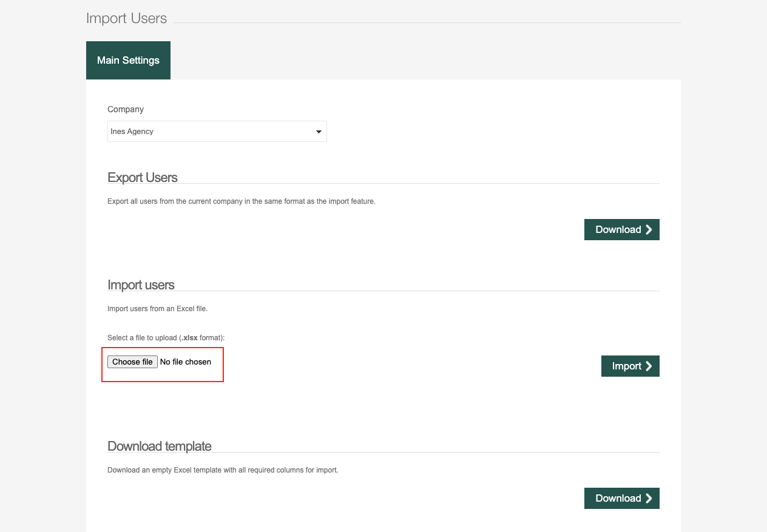This screenshot has width=767, height=532.
Task: Click "Import users from an Excel file" text
Action: point(157,309)
